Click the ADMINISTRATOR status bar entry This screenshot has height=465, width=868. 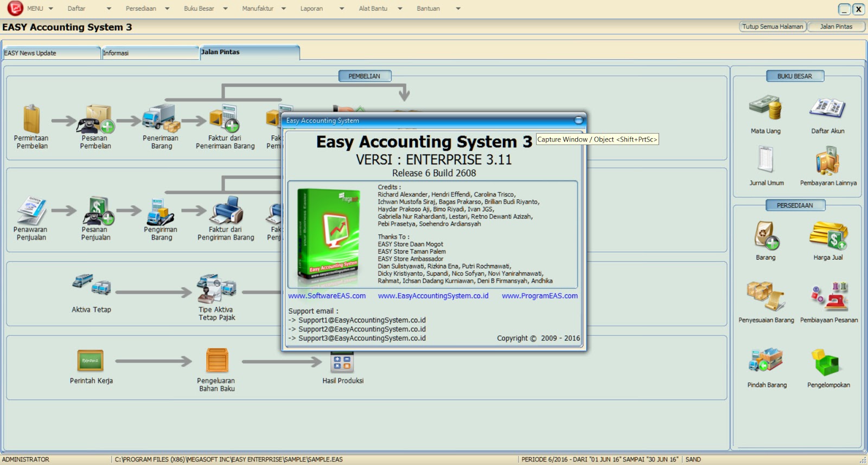(25, 460)
